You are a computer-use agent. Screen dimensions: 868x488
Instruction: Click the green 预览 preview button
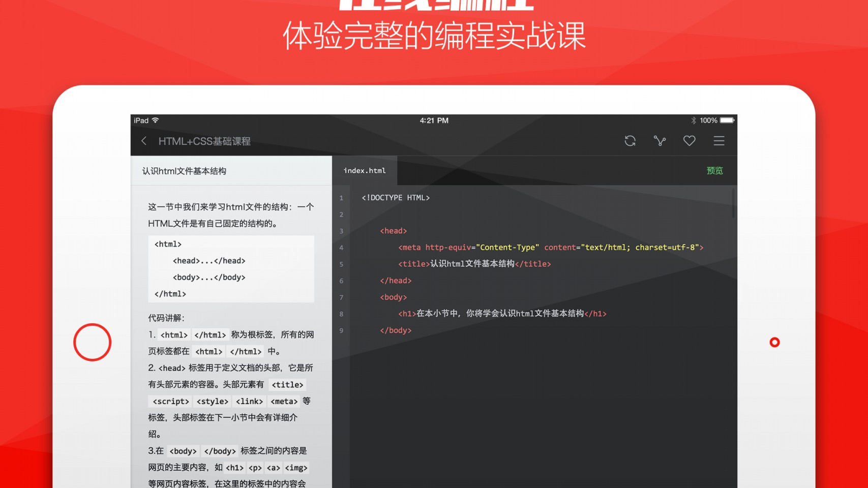click(714, 171)
